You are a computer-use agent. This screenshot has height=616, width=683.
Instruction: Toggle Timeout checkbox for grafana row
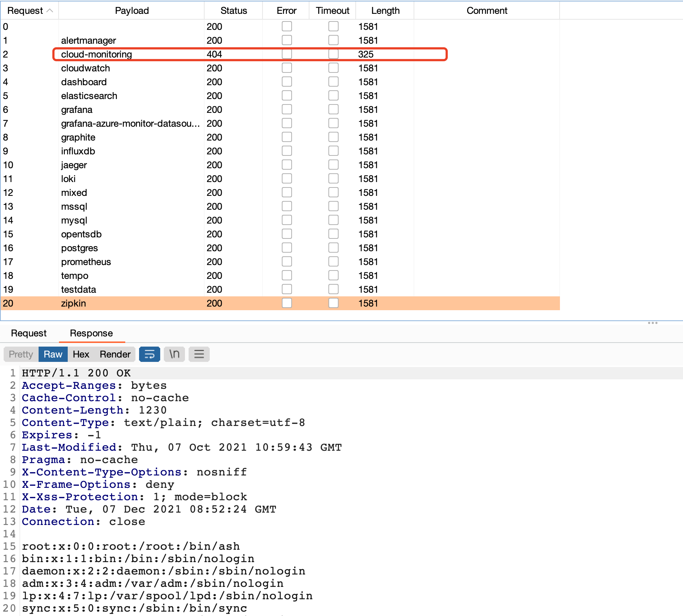pyautogui.click(x=333, y=109)
